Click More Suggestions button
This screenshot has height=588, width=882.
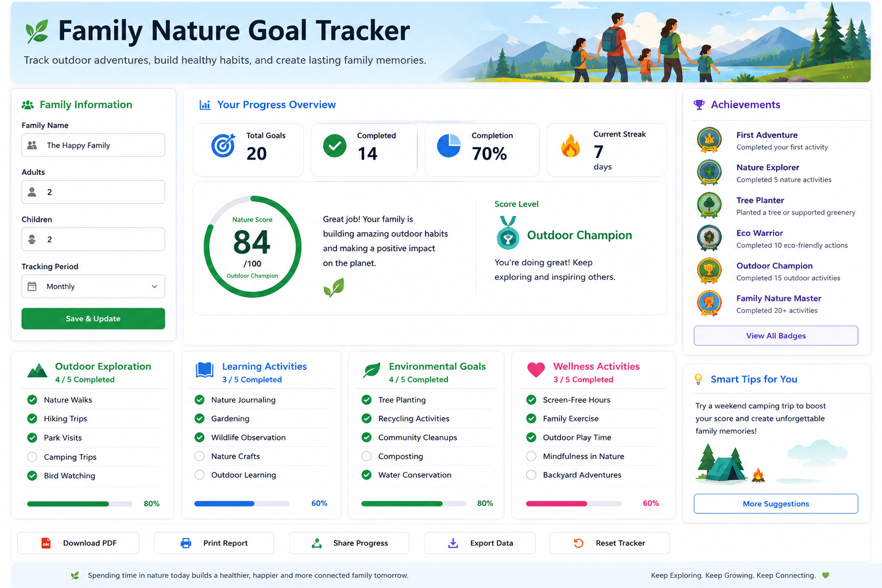pyautogui.click(x=776, y=504)
